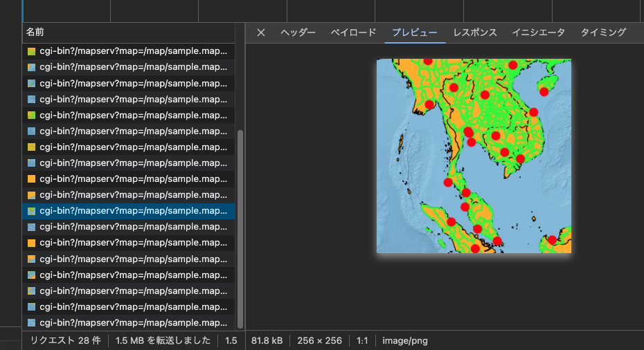Select the topmost visible mapserv request
This screenshot has width=644, height=350.
coord(133,51)
